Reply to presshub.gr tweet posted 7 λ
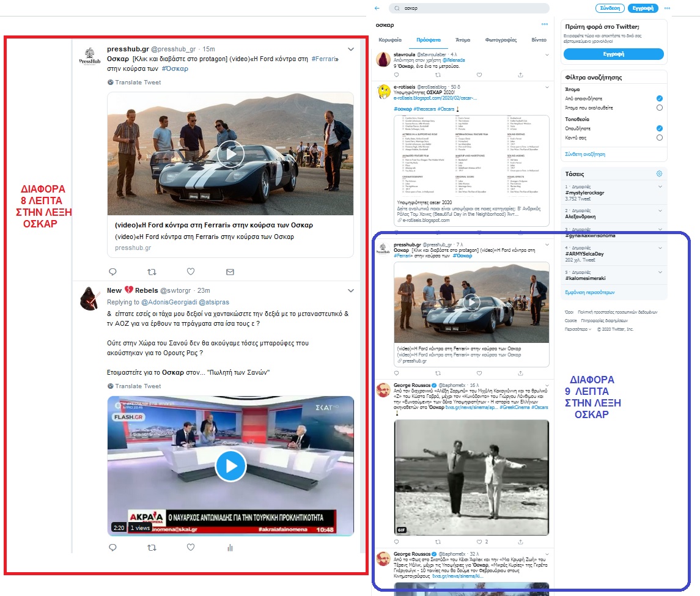 point(396,373)
